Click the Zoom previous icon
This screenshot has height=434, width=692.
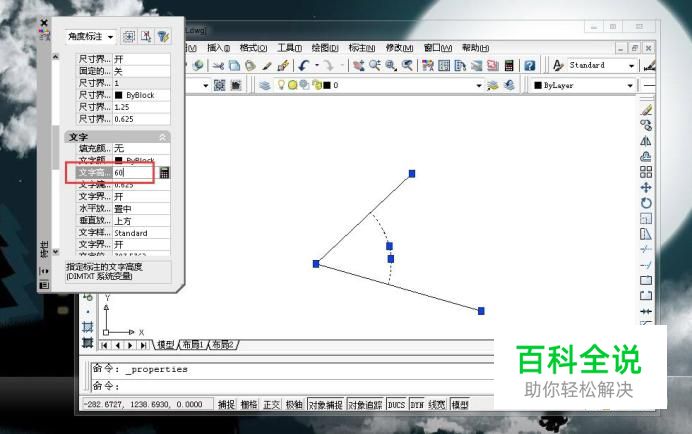coord(407,66)
